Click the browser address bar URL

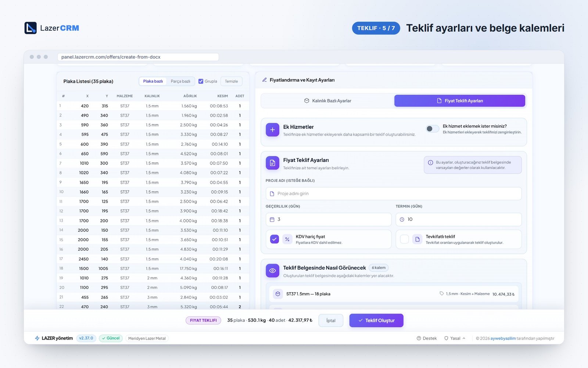[x=138, y=57]
